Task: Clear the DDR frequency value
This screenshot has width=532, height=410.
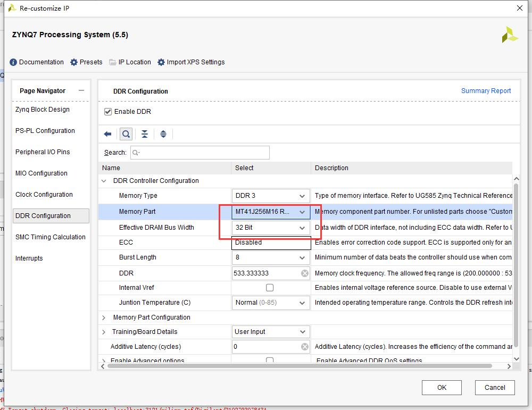Action: click(305, 273)
